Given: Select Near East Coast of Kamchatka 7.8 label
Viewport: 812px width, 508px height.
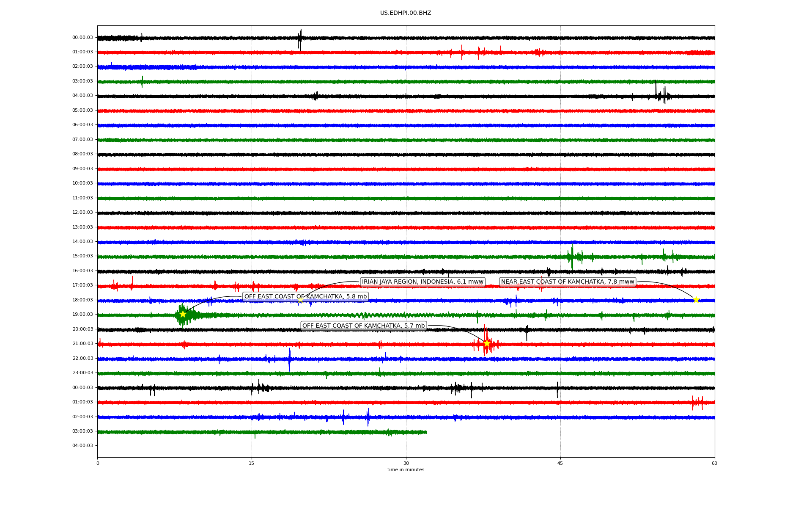Looking at the screenshot, I should [x=568, y=282].
